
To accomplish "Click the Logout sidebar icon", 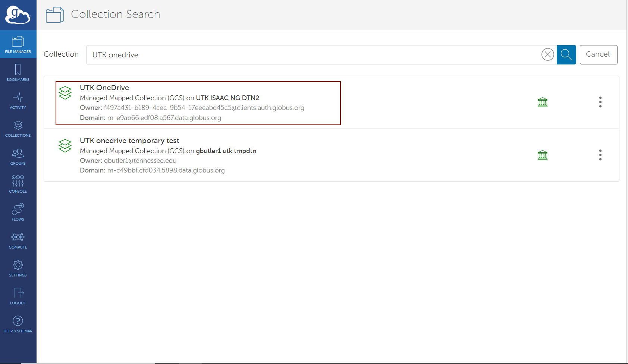I will tap(18, 296).
